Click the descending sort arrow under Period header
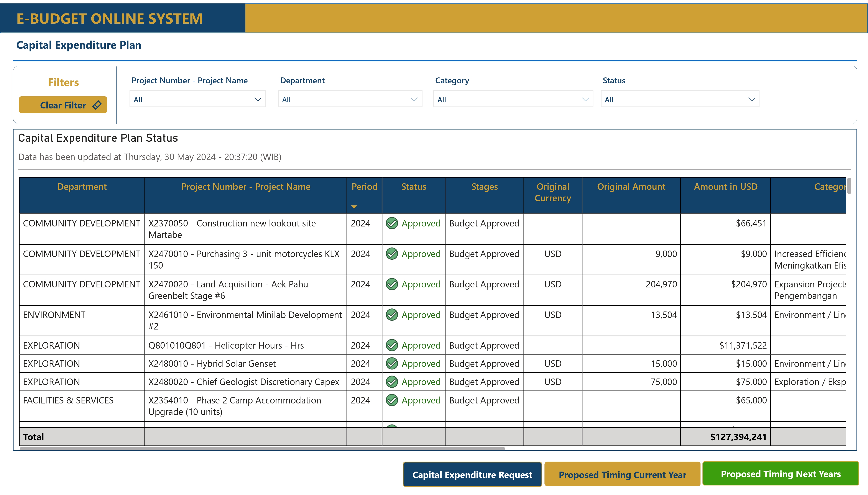 tap(354, 206)
